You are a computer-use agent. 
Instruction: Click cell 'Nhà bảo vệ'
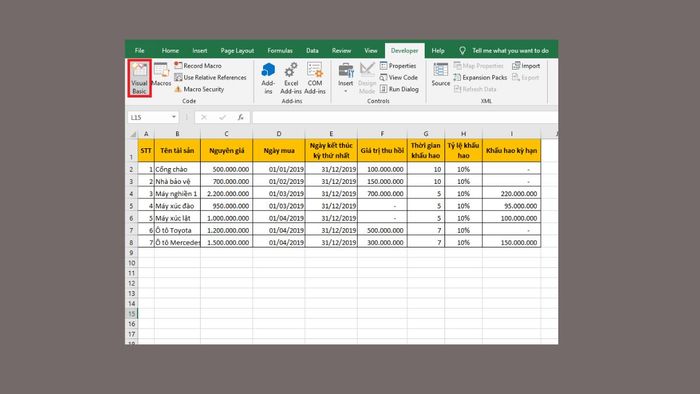177,181
